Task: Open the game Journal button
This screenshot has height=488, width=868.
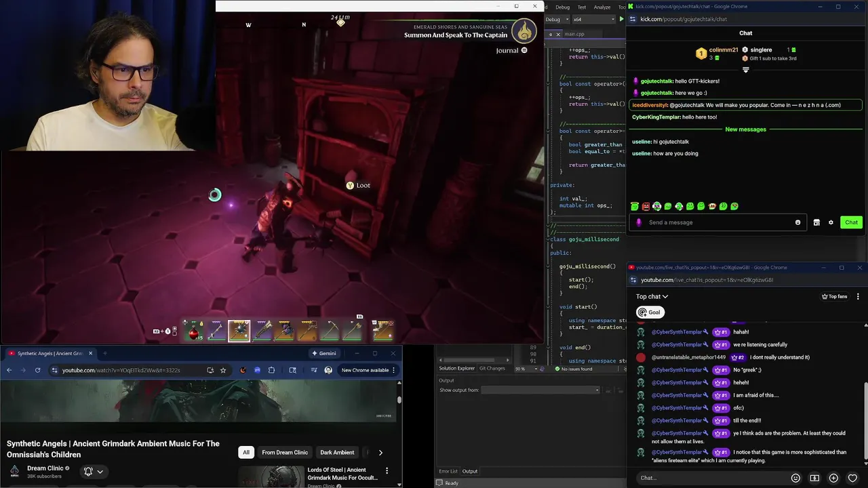Action: tap(512, 50)
